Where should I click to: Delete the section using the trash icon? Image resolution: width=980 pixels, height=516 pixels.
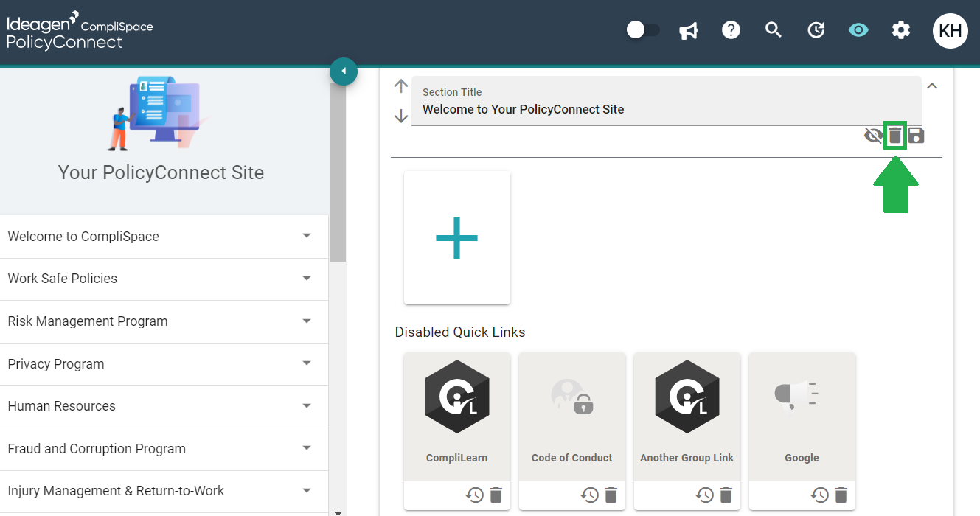[894, 136]
